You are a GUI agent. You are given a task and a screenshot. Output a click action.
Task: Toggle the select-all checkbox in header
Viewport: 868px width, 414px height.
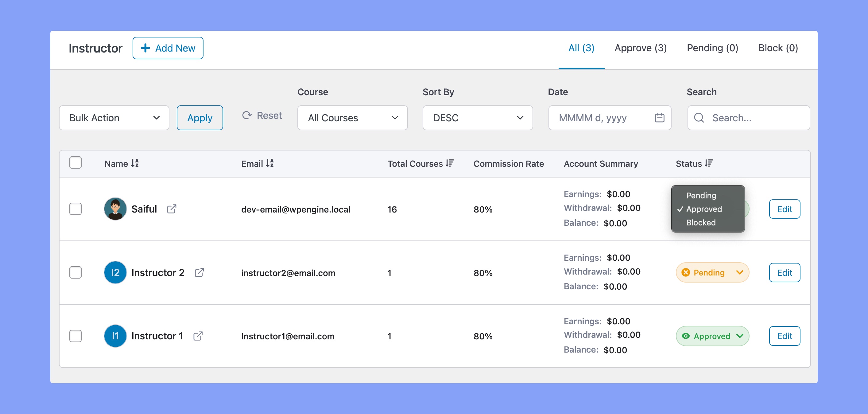(76, 162)
